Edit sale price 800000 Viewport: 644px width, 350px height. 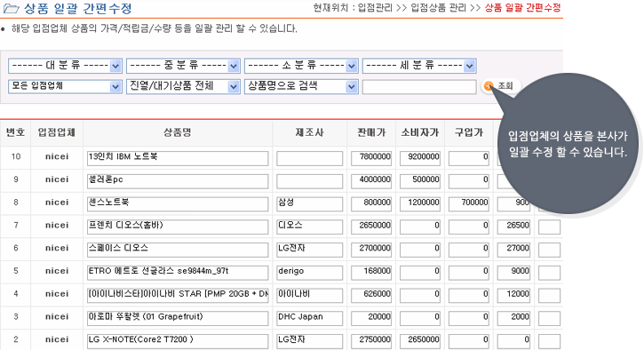371,204
